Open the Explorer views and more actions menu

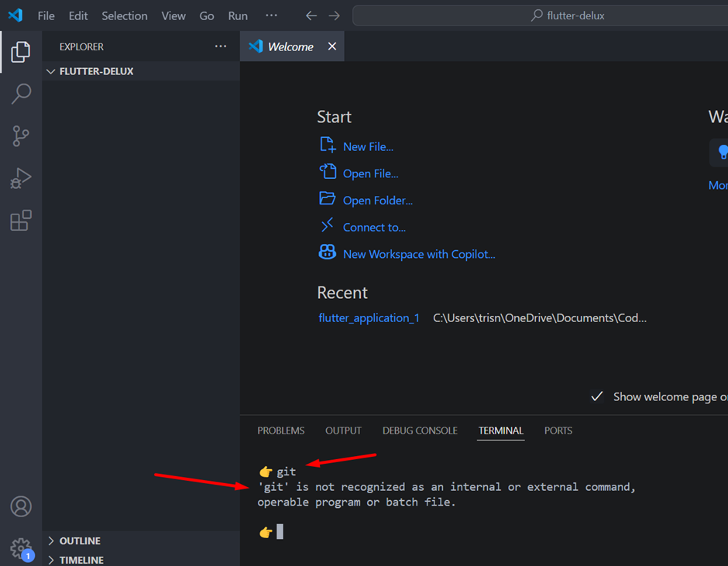pos(221,46)
